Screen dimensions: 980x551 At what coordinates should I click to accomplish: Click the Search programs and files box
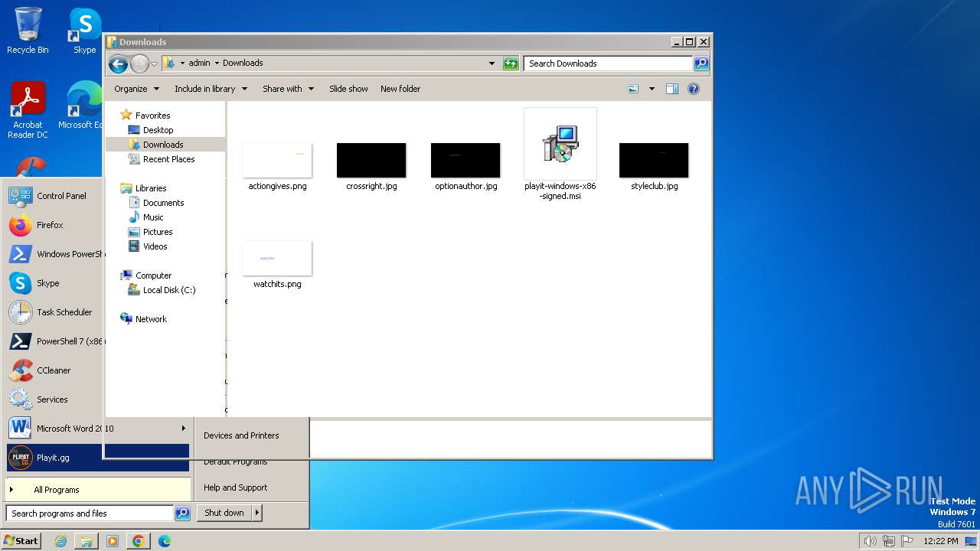point(90,514)
